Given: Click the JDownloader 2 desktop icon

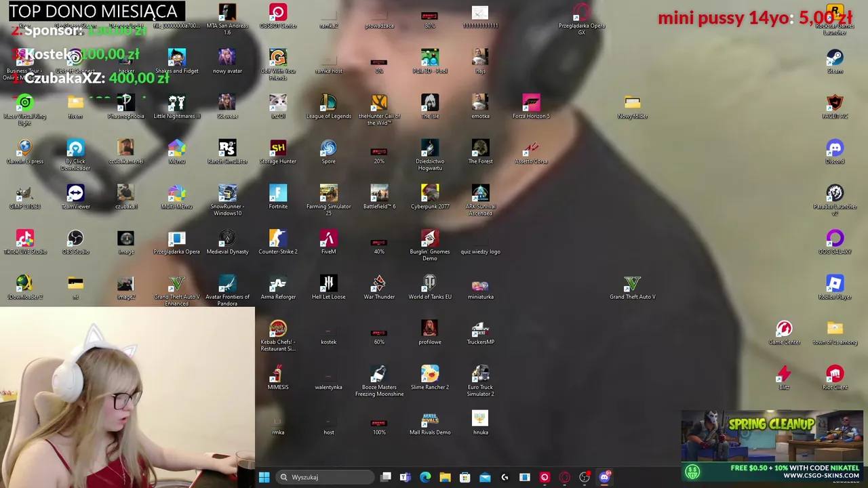Looking at the screenshot, I should (x=24, y=283).
